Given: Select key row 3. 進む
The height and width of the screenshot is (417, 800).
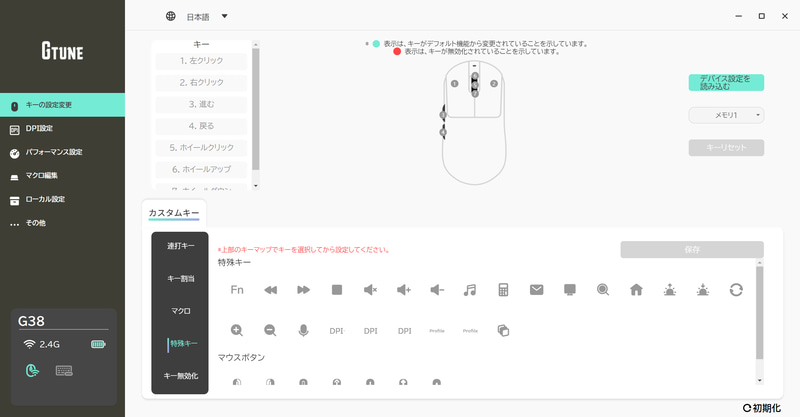Looking at the screenshot, I should tap(201, 105).
